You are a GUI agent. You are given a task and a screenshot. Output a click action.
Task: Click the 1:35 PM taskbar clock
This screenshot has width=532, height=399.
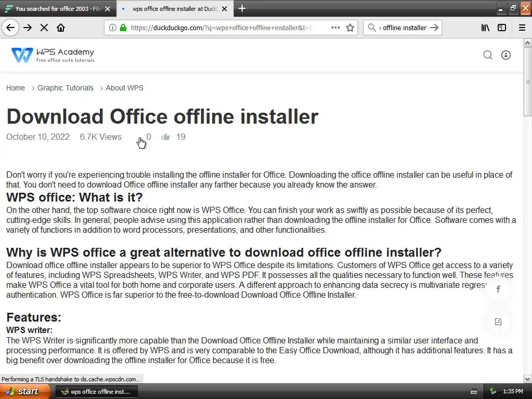coord(513,391)
